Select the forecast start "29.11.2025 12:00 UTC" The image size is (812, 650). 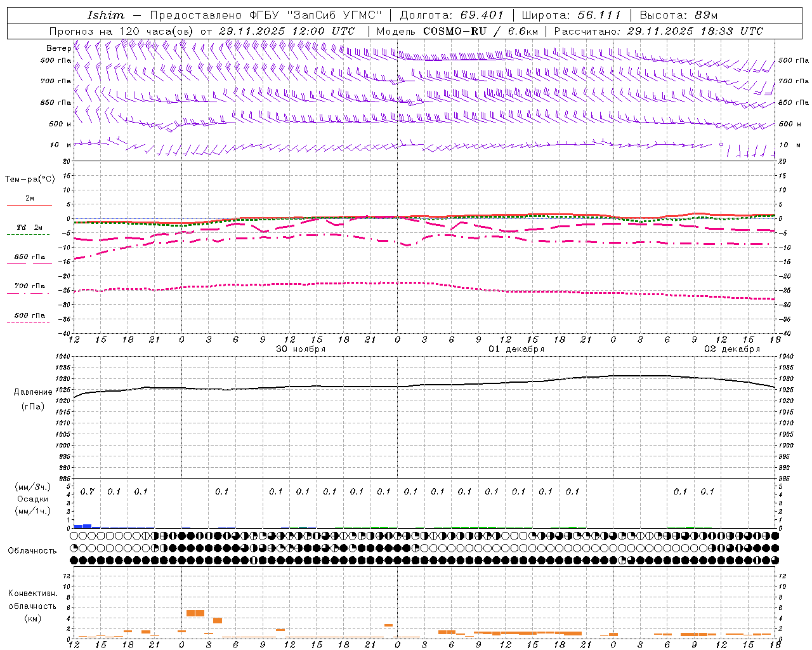point(287,31)
